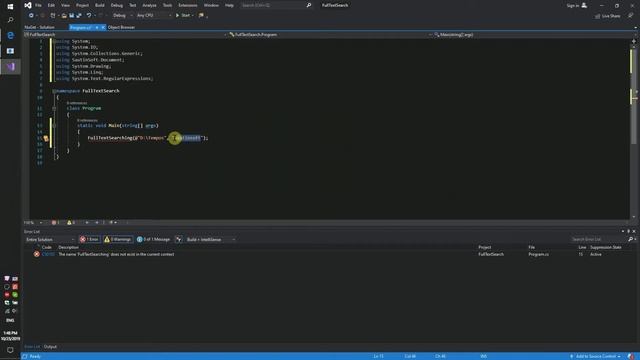Open the Build menu
Viewport: 640px width, 360px height.
click(100, 5)
